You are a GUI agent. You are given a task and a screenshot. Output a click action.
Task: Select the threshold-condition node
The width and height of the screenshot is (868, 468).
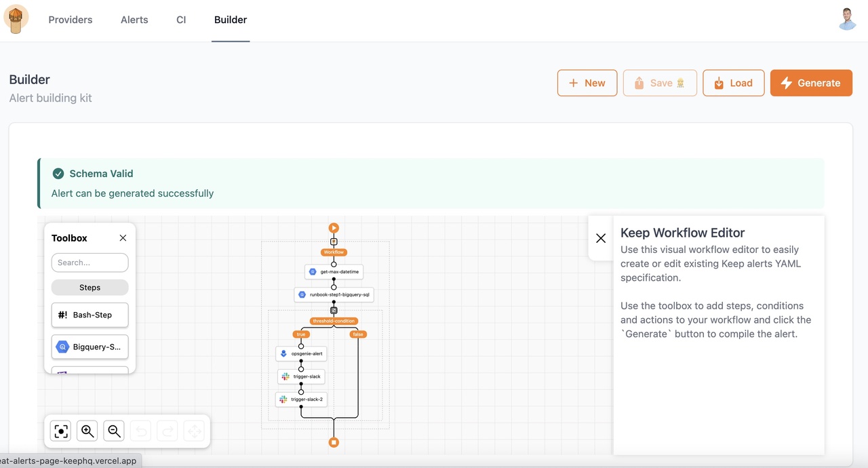[x=334, y=321]
